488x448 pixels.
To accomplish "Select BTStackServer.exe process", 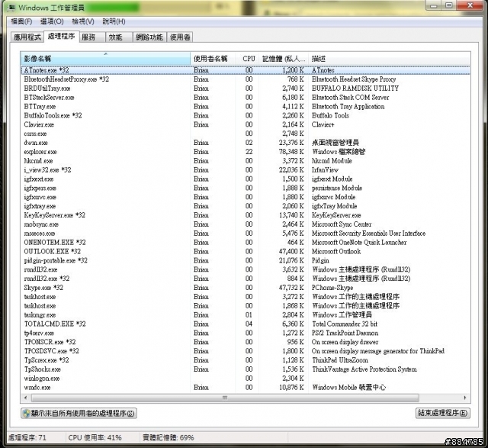I will coord(246,97).
